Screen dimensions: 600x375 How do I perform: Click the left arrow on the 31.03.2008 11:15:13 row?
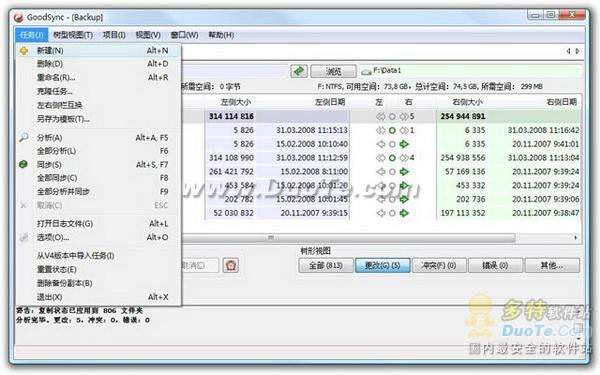click(380, 130)
